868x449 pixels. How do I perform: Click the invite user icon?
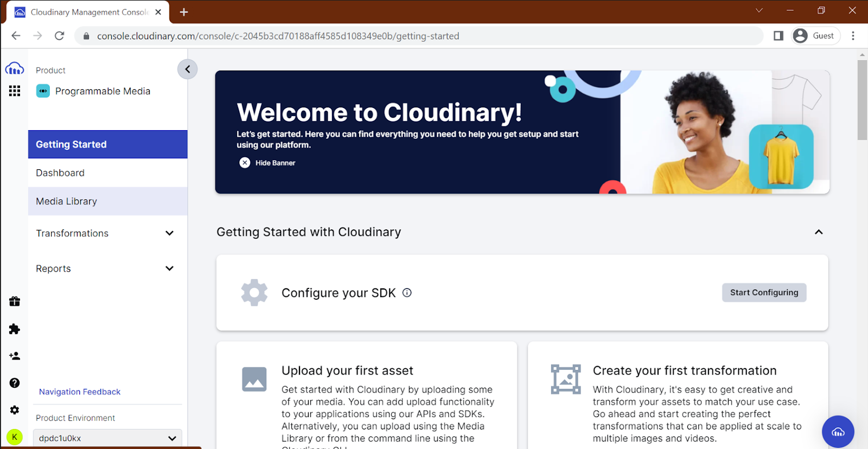15,356
